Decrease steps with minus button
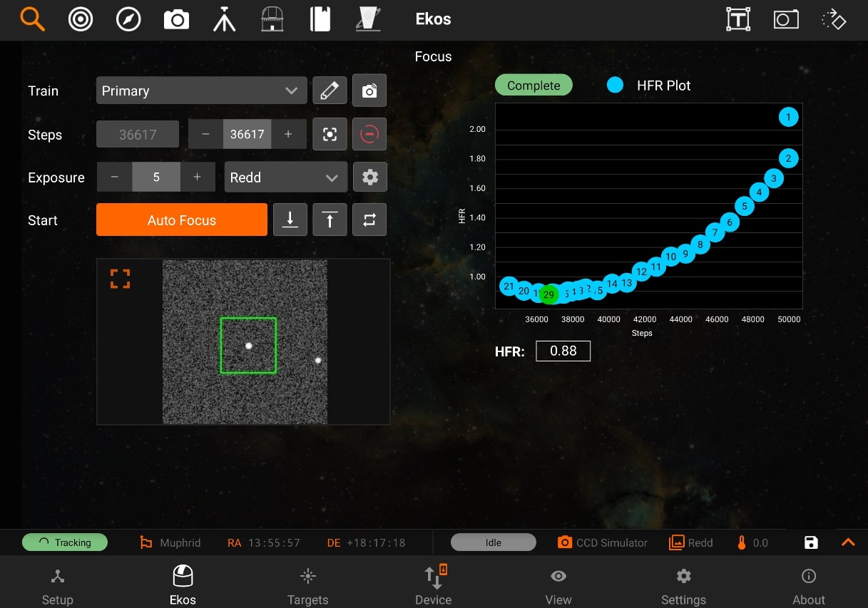This screenshot has width=868, height=608. pos(205,134)
